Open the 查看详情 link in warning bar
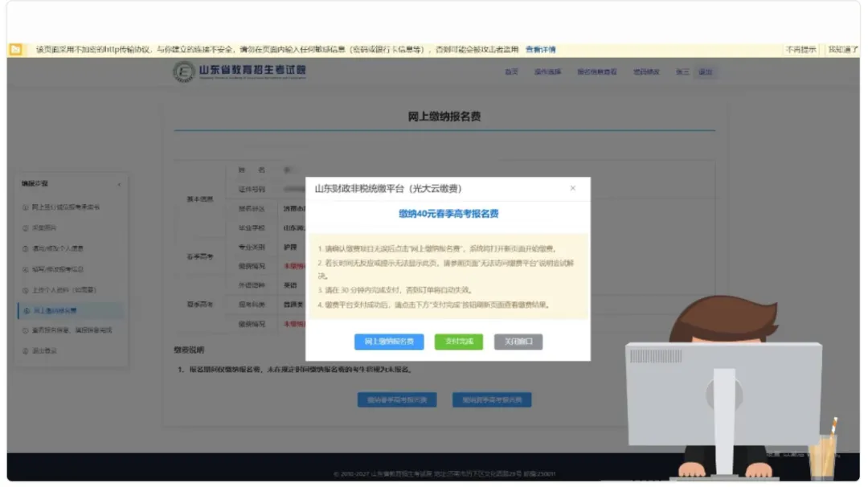868x487 pixels. [x=540, y=49]
